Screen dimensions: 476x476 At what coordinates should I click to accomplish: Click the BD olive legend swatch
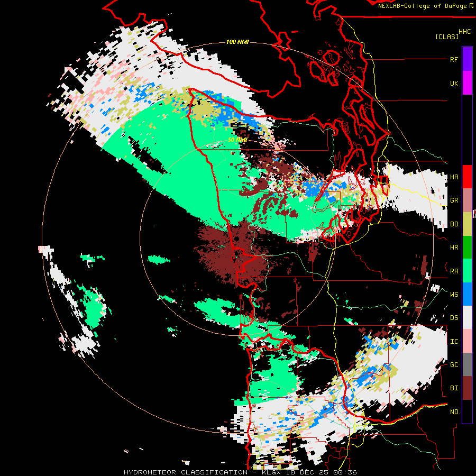point(467,224)
